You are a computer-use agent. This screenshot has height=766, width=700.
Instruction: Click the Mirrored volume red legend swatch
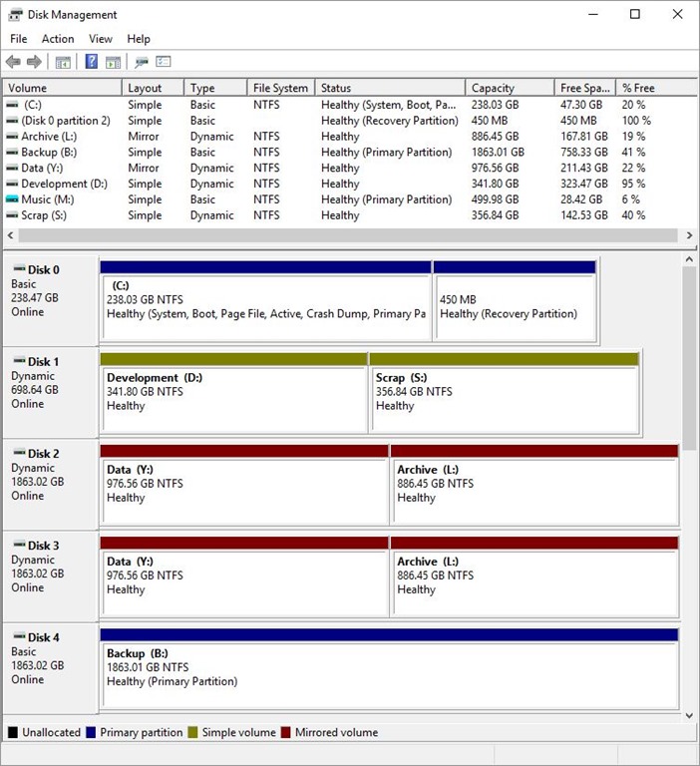tap(286, 732)
